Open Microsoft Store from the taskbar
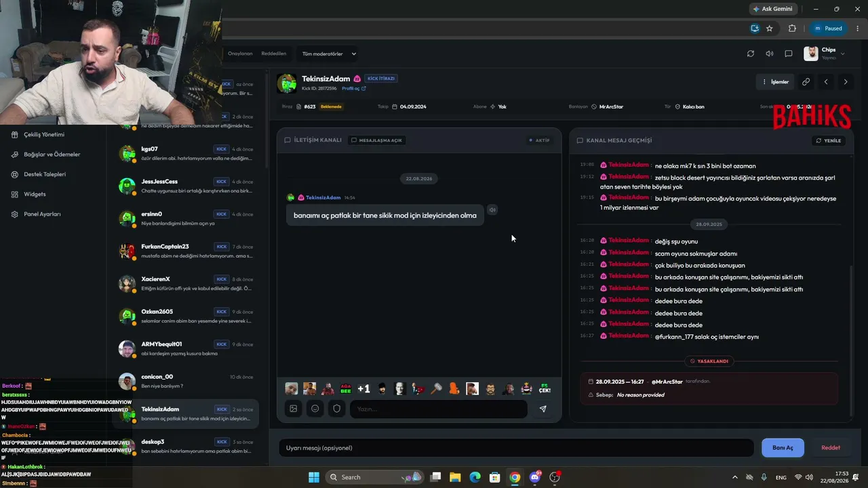 coord(495,477)
